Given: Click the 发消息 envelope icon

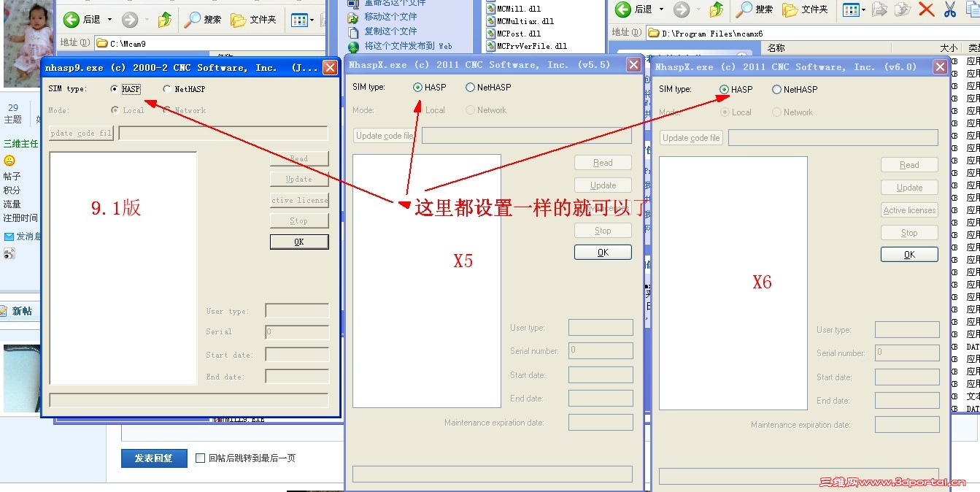Looking at the screenshot, I should click(9, 237).
